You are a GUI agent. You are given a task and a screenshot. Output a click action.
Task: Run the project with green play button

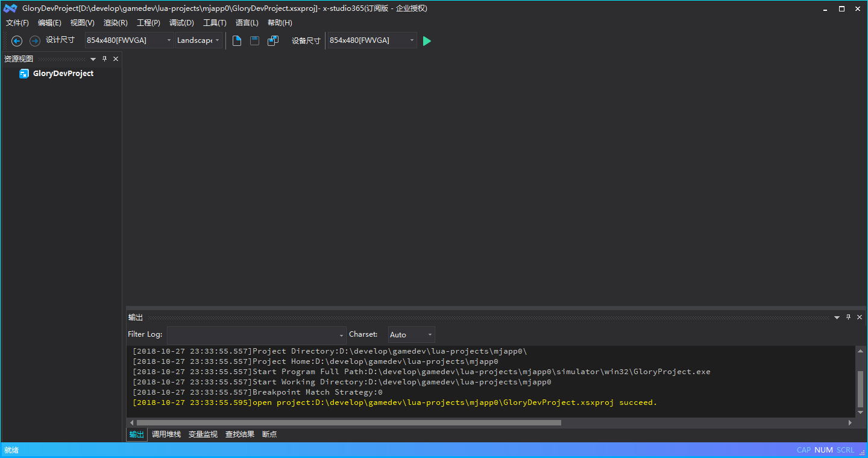(x=427, y=41)
